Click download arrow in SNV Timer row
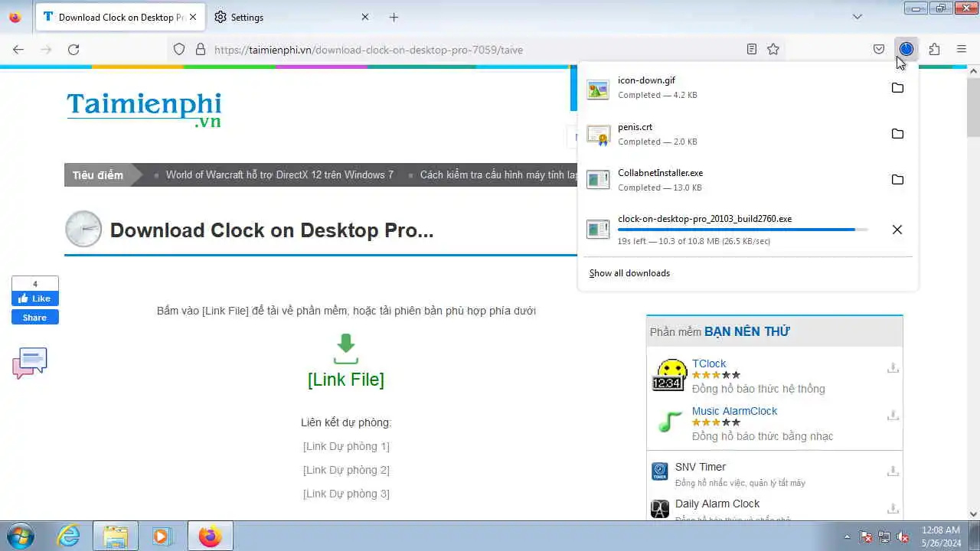Screen dimensions: 980x551 [893, 471]
